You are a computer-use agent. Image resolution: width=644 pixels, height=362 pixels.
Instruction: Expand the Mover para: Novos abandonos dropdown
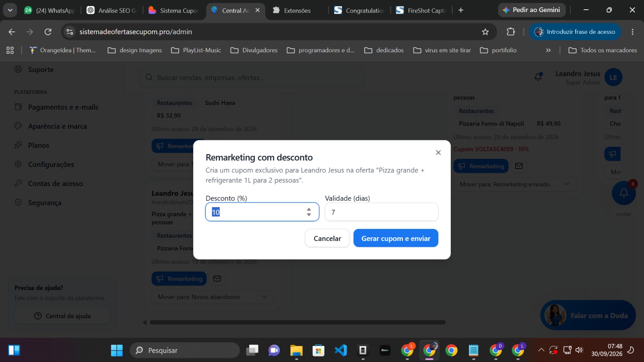click(213, 297)
